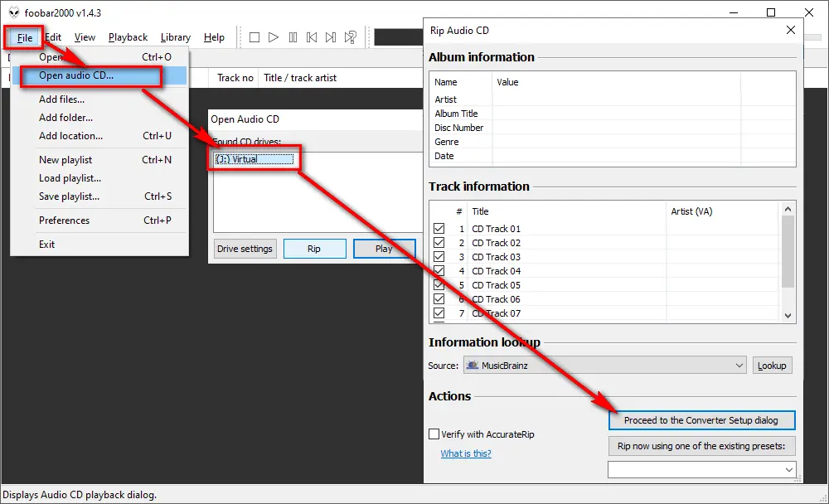The width and height of the screenshot is (829, 504).
Task: Click the Drive settings button
Action: point(245,249)
